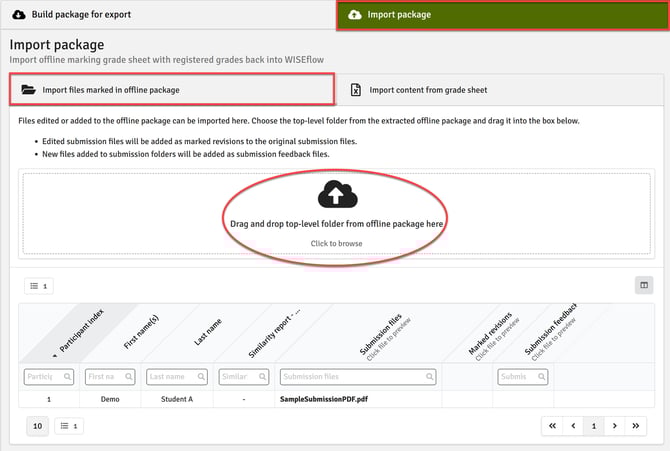The width and height of the screenshot is (670, 451).
Task: Go to the next page arrow
Action: pos(614,427)
